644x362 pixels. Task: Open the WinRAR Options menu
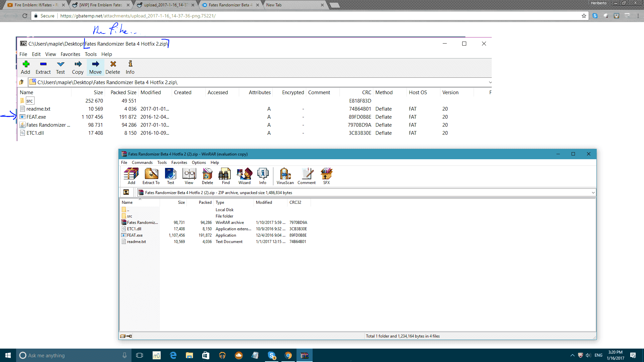pyautogui.click(x=199, y=163)
